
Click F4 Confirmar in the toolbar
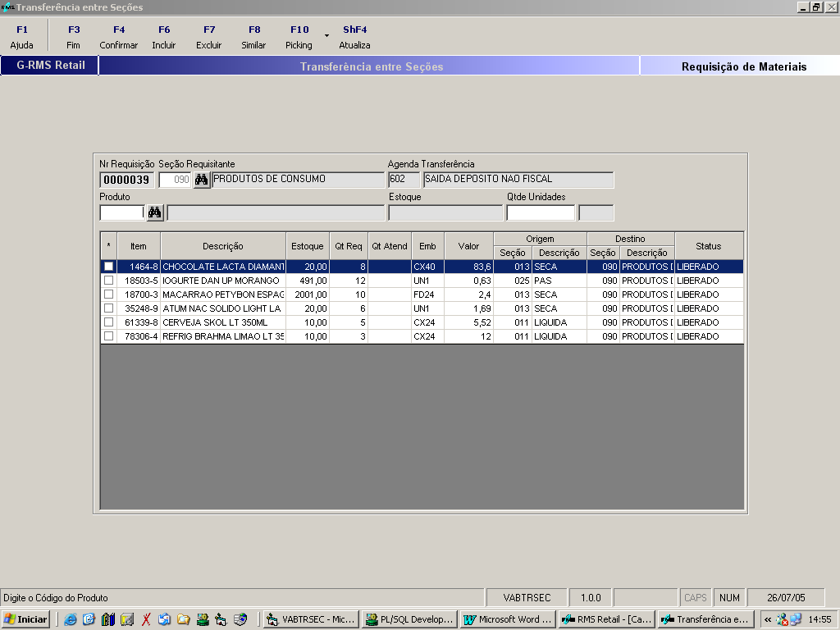click(118, 37)
